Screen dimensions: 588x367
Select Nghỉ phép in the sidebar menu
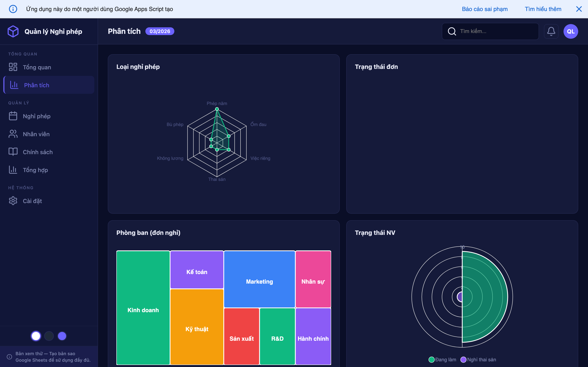37,116
